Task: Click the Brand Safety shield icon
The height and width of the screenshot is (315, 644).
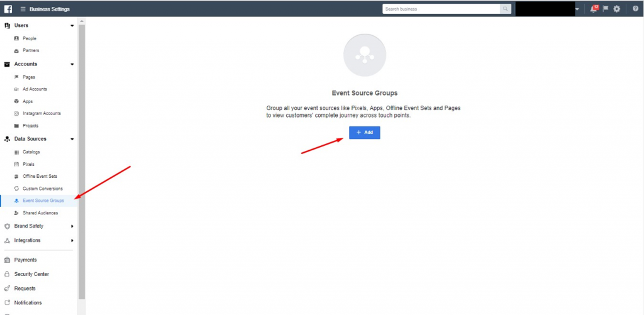Action: coord(7,226)
